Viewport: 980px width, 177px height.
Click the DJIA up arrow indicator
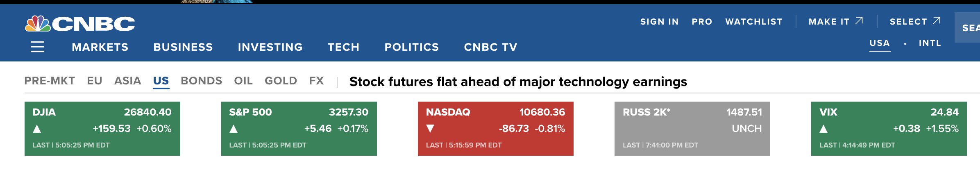(x=37, y=129)
